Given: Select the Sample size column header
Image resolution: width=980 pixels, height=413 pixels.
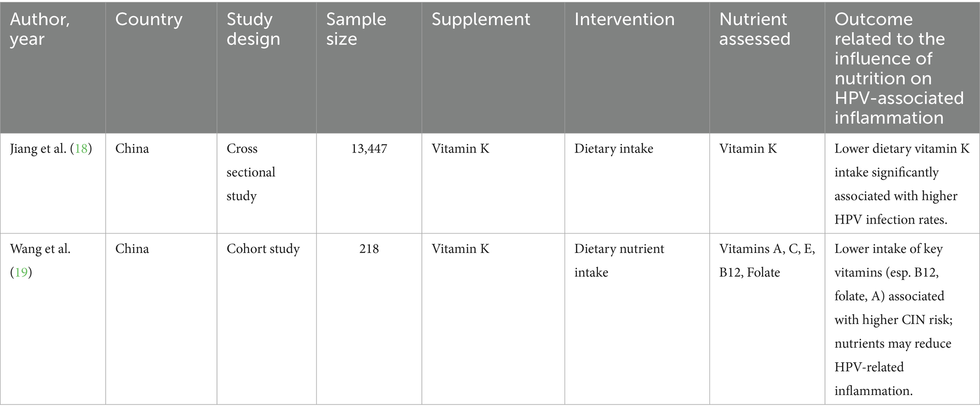Looking at the screenshot, I should click(356, 29).
